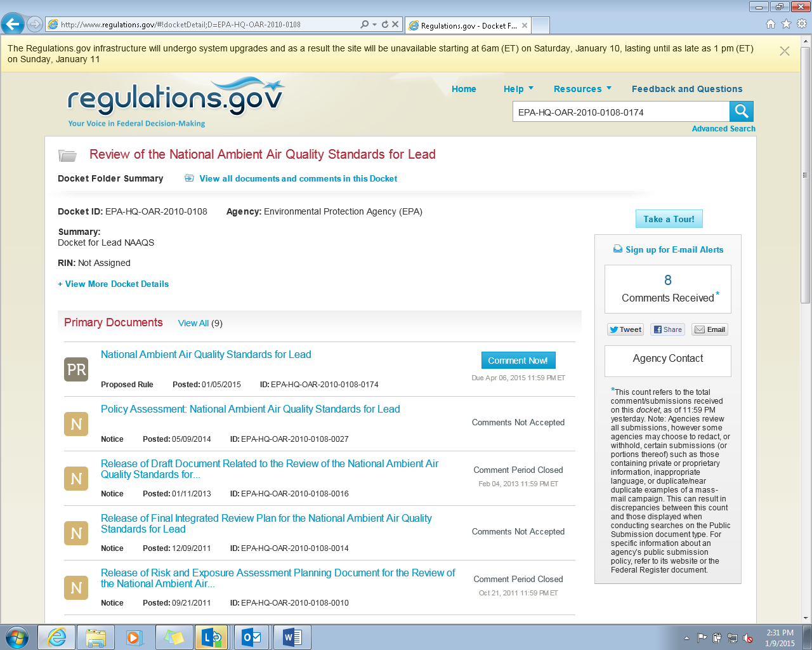812x650 pixels.
Task: Expand the Resources menu dropdown
Action: [x=582, y=89]
